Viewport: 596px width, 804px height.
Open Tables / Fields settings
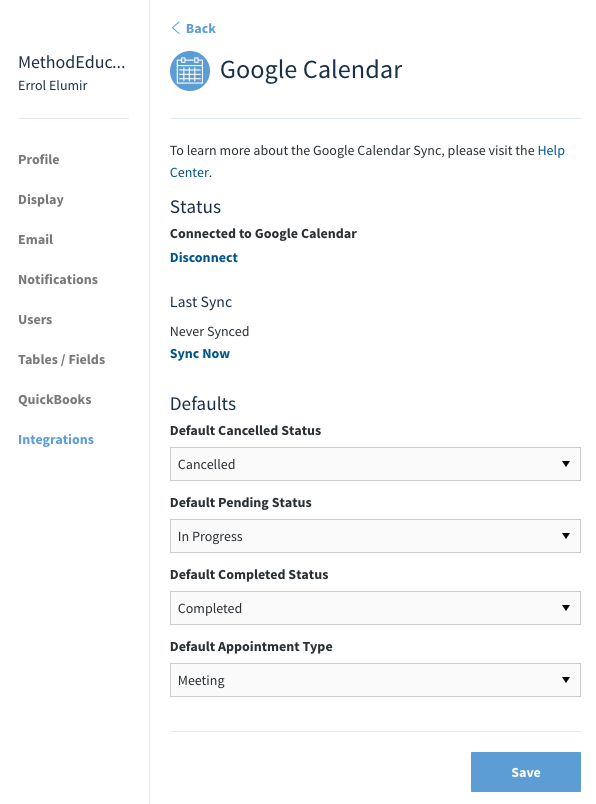[62, 359]
